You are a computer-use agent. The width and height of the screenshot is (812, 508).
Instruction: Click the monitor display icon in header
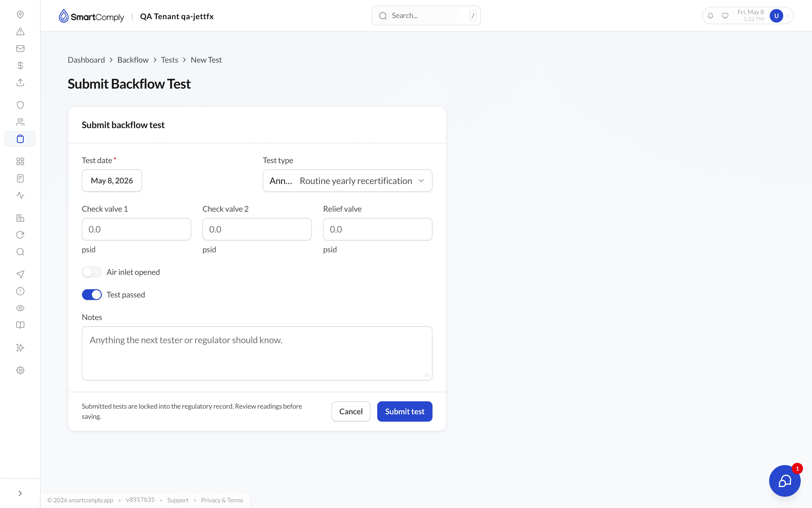click(725, 16)
